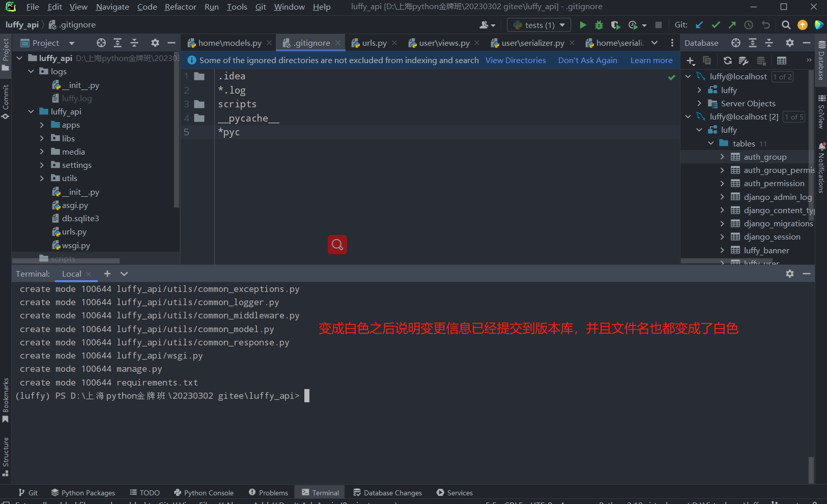Screen dimensions: 827x504
Task: Open Database Changes tool window
Action: pyautogui.click(x=388, y=493)
